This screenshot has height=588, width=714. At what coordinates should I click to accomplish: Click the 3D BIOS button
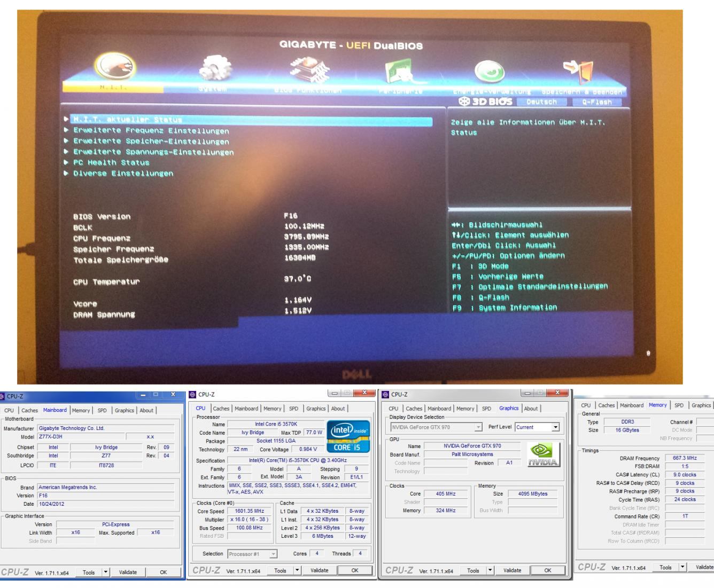pos(485,101)
